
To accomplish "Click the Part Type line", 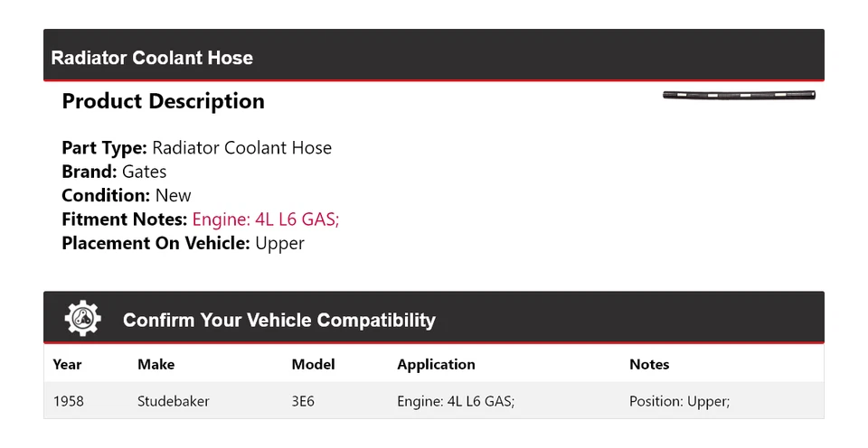I will [196, 148].
